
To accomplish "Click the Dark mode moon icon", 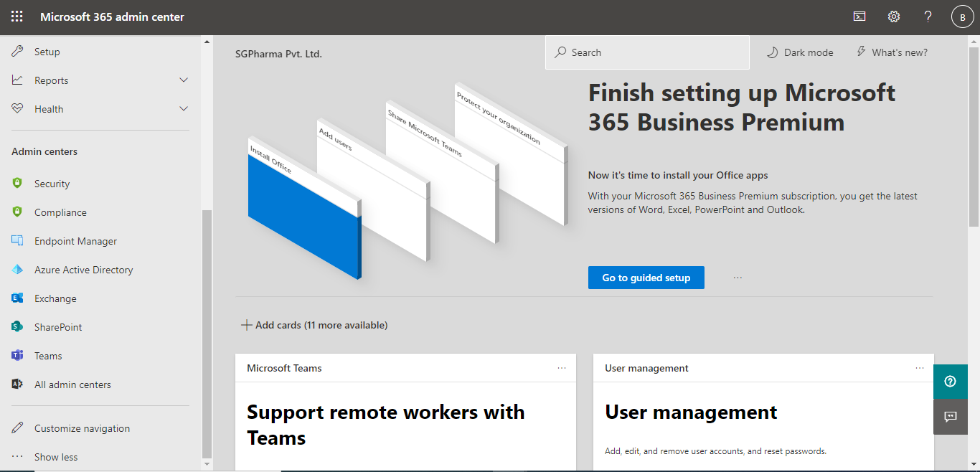I will (x=773, y=52).
